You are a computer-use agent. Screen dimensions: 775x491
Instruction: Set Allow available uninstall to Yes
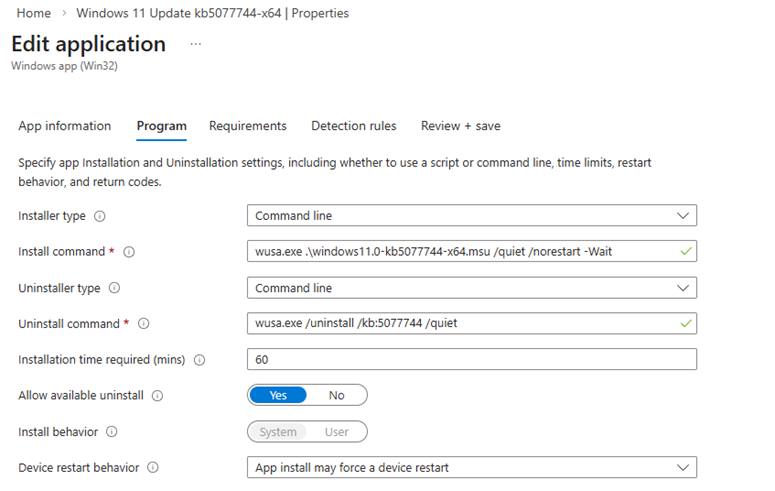(x=278, y=396)
